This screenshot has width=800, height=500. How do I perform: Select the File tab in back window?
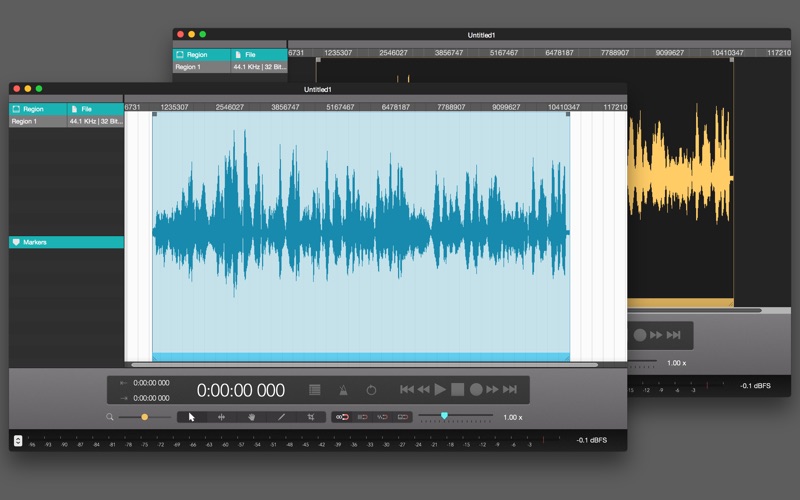pos(259,55)
